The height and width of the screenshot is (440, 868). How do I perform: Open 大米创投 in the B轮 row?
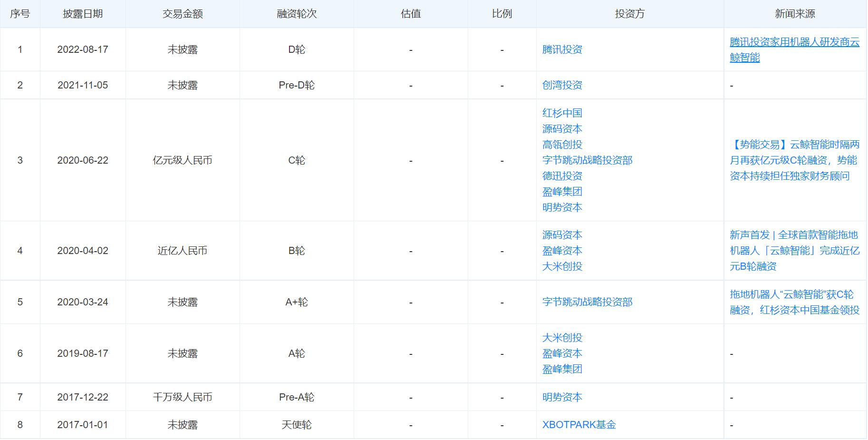pyautogui.click(x=562, y=266)
